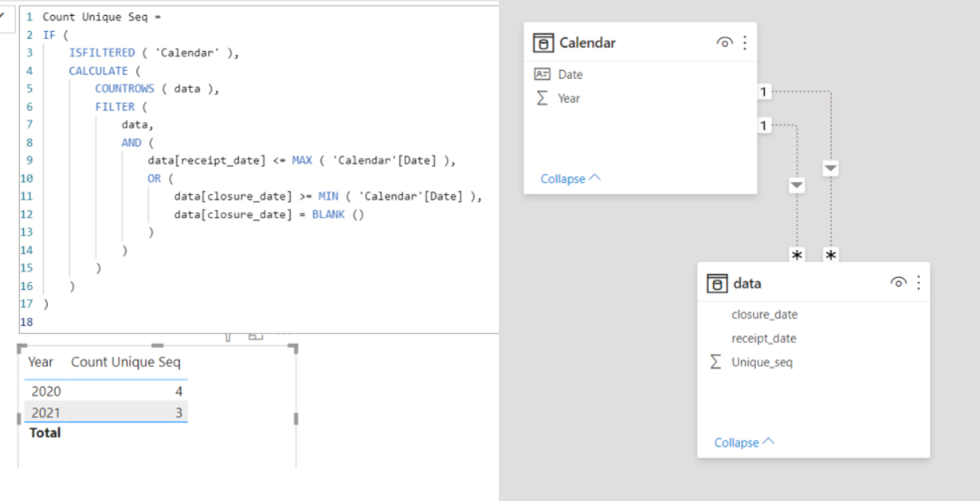Image resolution: width=980 pixels, height=501 pixels.
Task: Click sigma icon beside Unique_seq field
Action: [x=715, y=362]
